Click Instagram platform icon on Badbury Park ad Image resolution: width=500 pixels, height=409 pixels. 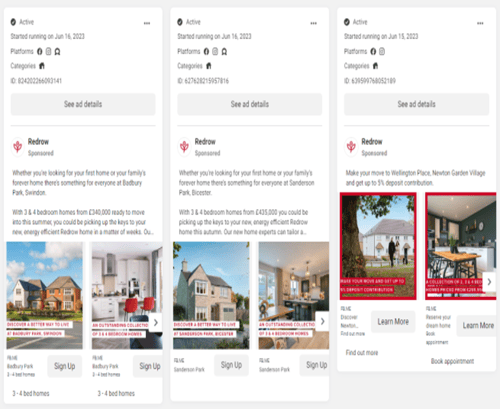coord(48,51)
